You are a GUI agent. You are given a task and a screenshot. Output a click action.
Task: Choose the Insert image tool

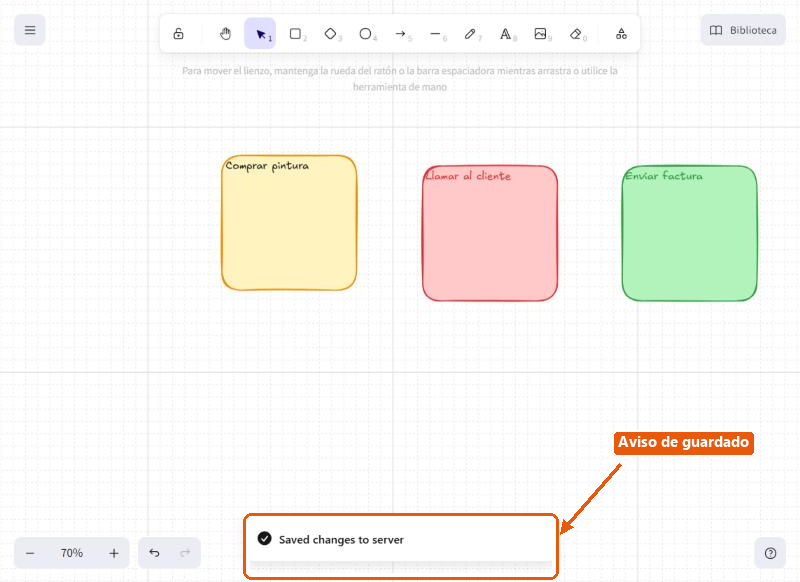[x=540, y=34]
